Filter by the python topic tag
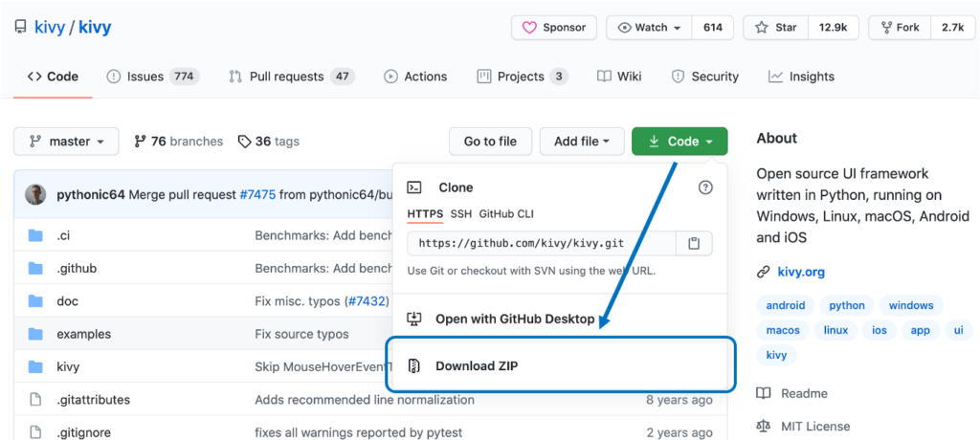 (847, 305)
